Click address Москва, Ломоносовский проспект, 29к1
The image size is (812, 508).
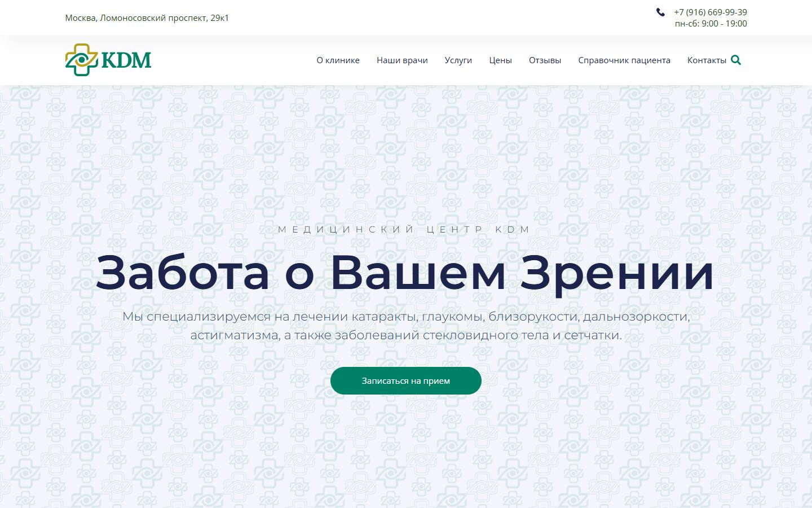pos(147,17)
